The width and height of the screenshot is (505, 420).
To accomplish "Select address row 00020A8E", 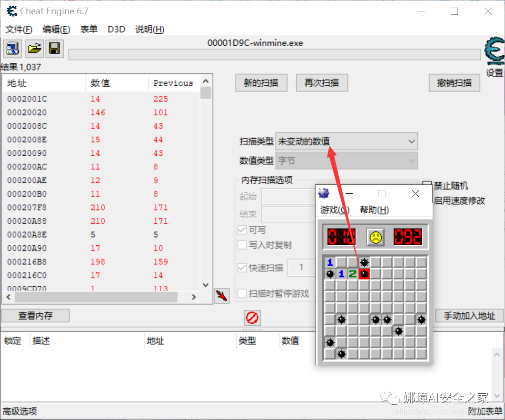I will coord(101,234).
